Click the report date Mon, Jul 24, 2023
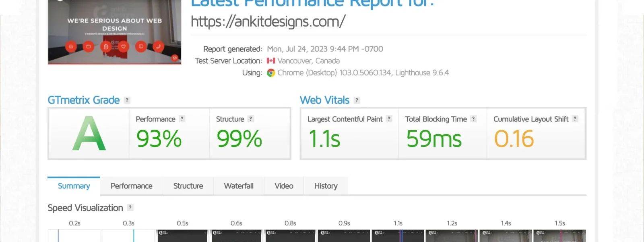The height and width of the screenshot is (242, 644). (325, 49)
